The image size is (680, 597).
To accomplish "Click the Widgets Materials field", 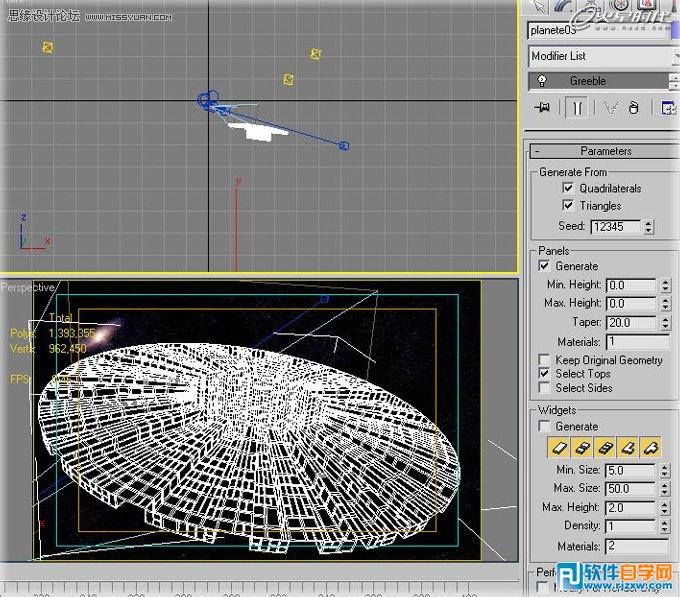I will (x=638, y=546).
